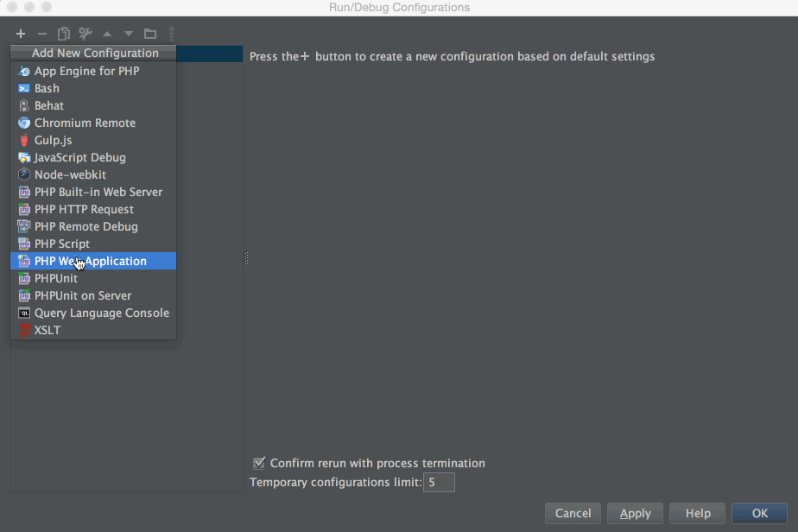
Task: Choose Bash from configuration list
Action: pyautogui.click(x=93, y=89)
